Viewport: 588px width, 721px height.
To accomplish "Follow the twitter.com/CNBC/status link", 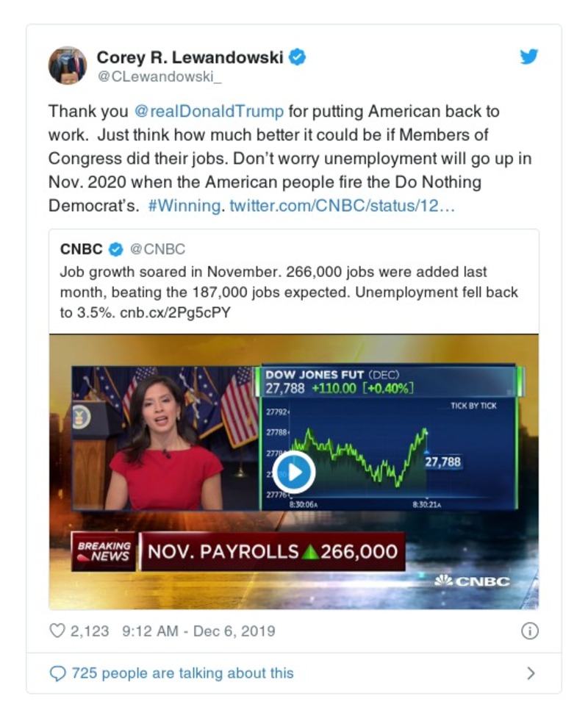I will pyautogui.click(x=343, y=206).
